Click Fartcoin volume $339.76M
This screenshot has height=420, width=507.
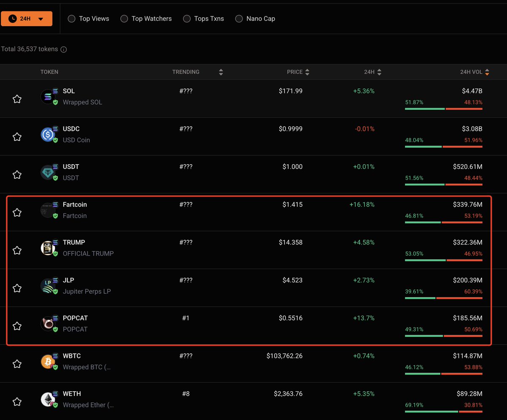(467, 205)
